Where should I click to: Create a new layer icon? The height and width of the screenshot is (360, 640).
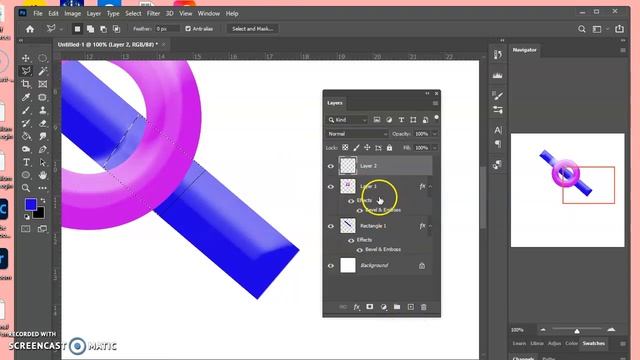tap(411, 307)
